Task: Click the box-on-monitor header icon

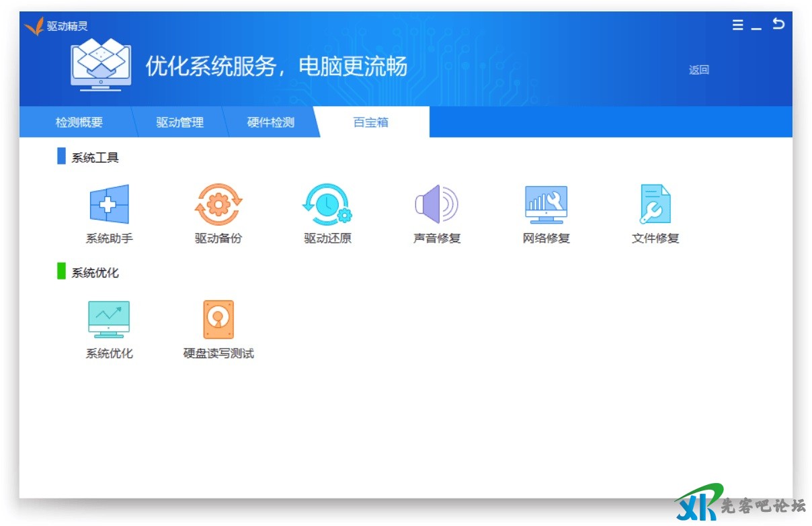Action: click(101, 64)
